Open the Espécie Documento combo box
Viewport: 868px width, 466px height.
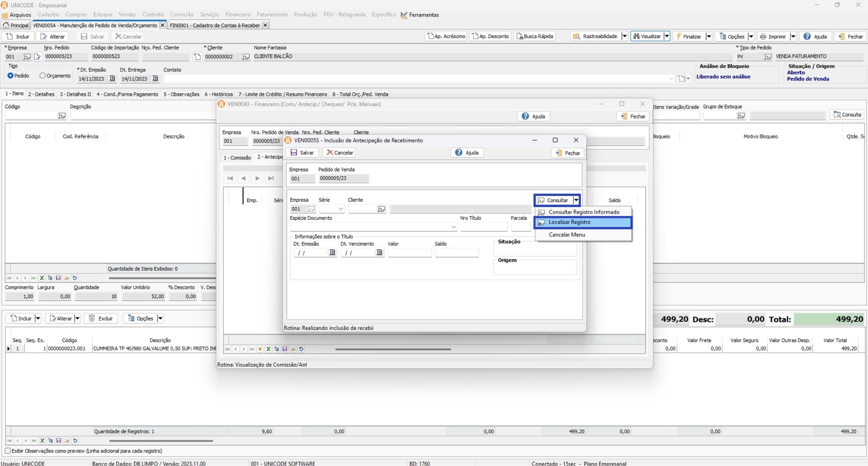(x=453, y=227)
